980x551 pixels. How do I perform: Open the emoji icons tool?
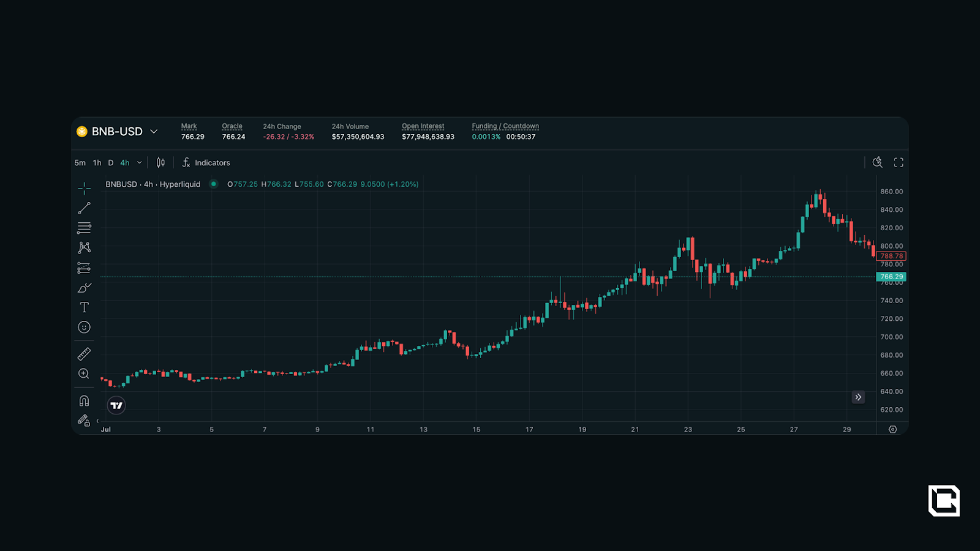(84, 328)
